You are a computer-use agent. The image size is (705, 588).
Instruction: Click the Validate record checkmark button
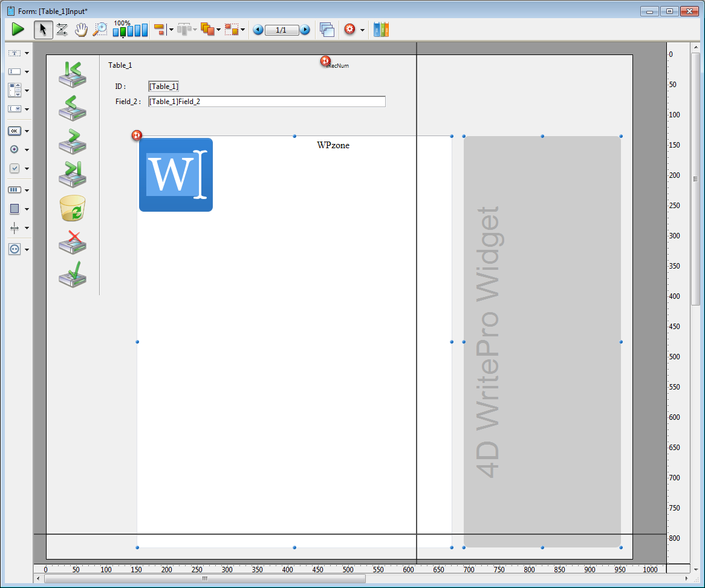(73, 276)
